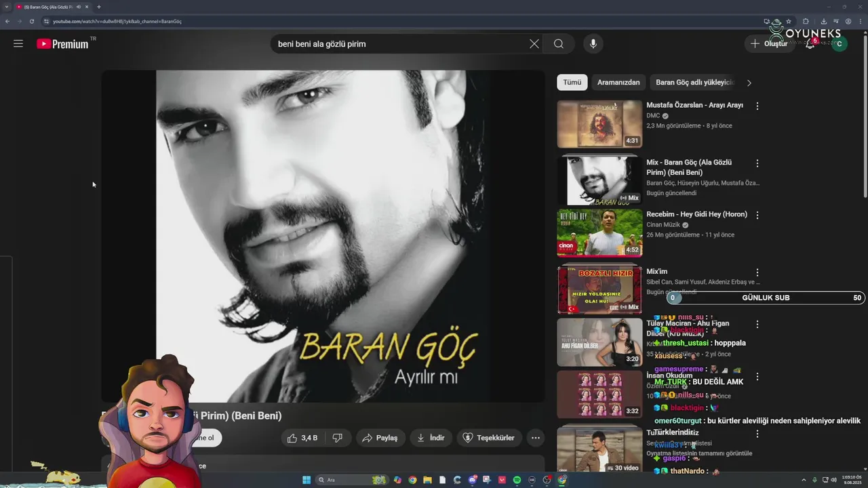Click the video player album cover

[x=323, y=237]
